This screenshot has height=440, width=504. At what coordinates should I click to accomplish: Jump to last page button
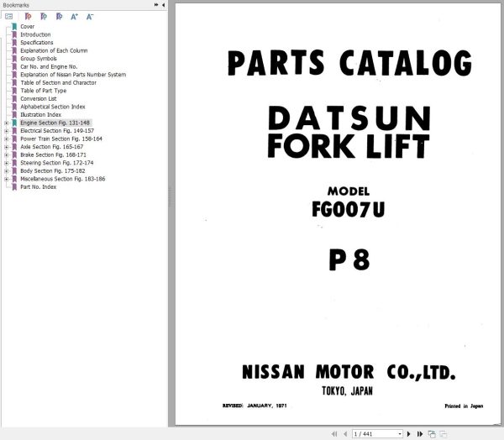(419, 434)
